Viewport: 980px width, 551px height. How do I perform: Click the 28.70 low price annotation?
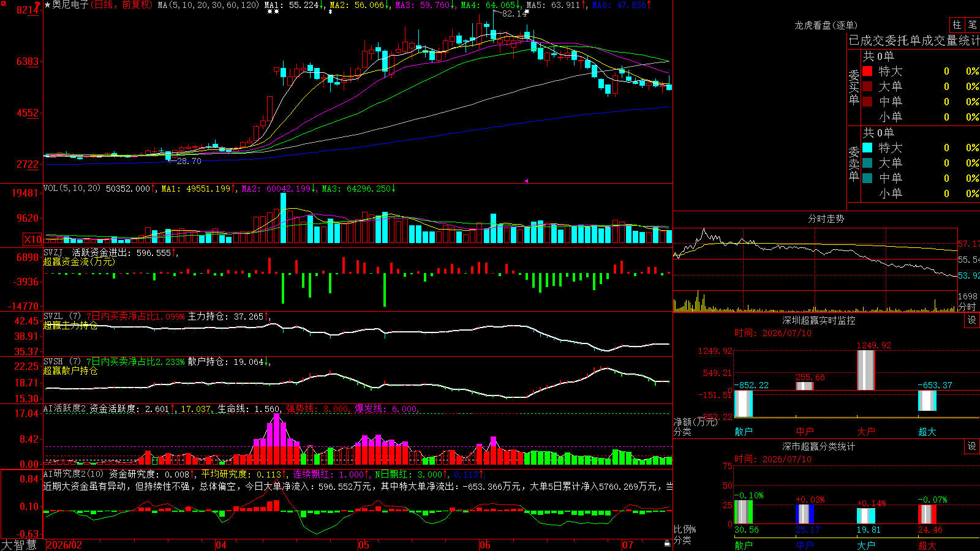click(189, 161)
